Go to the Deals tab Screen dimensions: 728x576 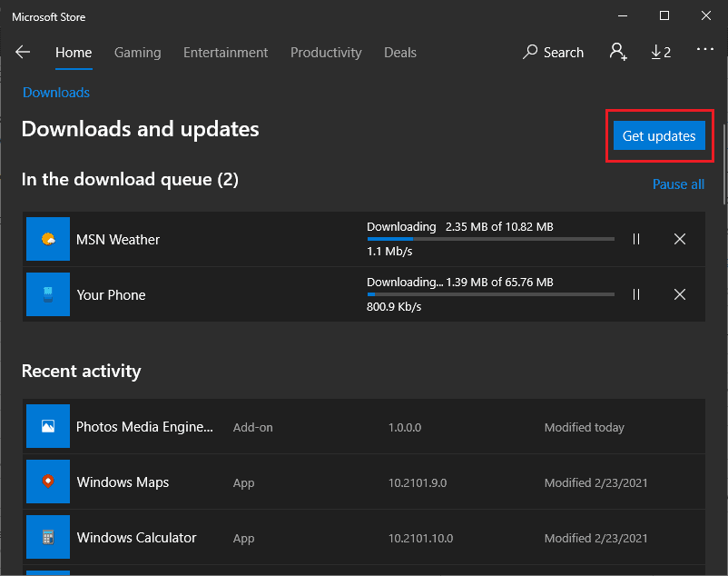coord(399,53)
